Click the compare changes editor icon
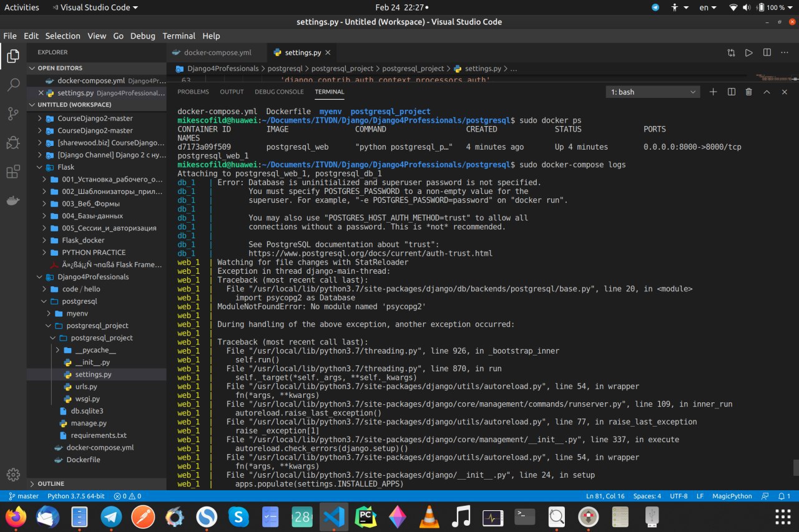Viewport: 799px width, 532px height. point(731,53)
